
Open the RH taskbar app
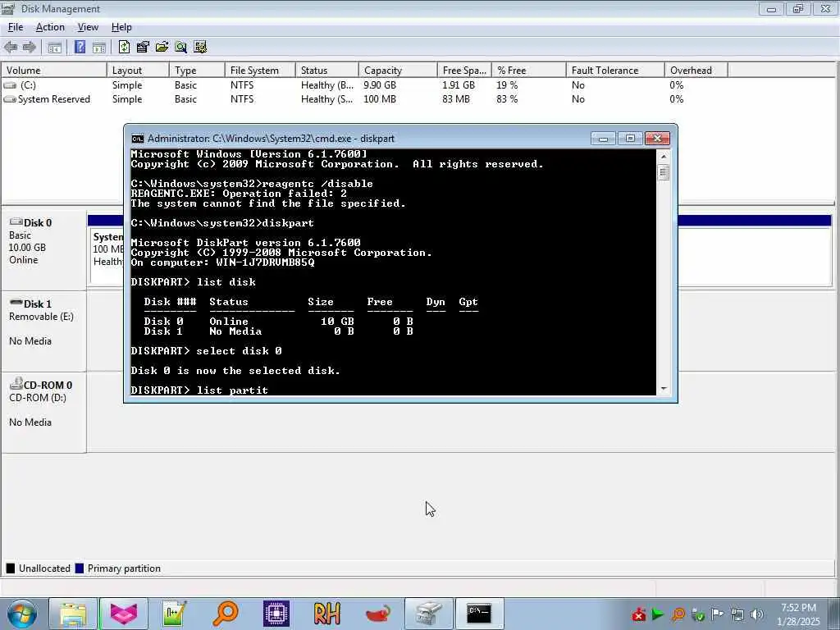point(327,614)
